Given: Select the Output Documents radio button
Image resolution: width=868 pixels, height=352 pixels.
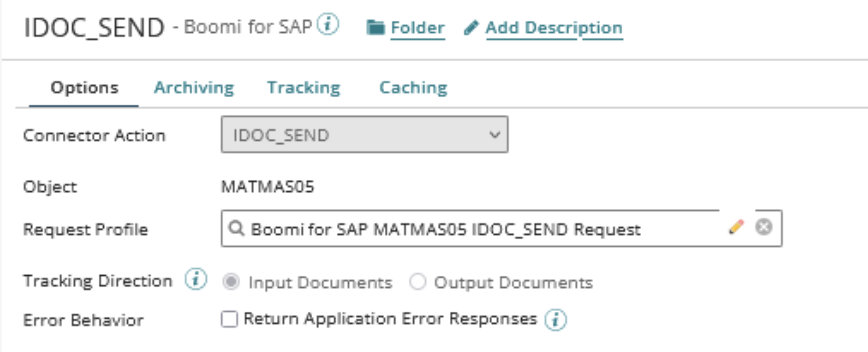Looking at the screenshot, I should (x=417, y=282).
